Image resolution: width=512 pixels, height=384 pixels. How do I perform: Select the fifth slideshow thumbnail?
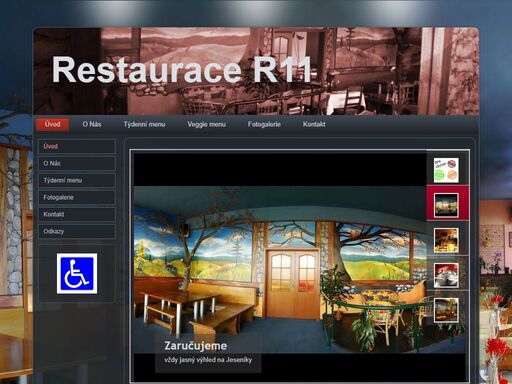(446, 310)
